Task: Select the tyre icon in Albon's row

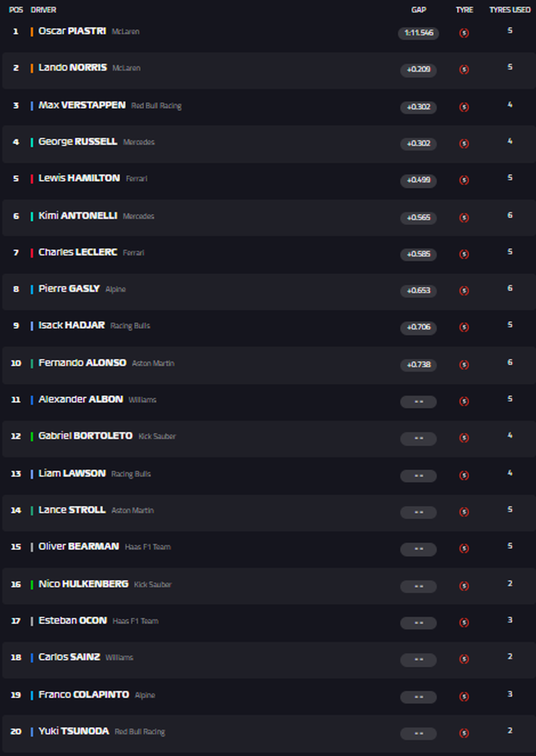Action: pyautogui.click(x=464, y=402)
